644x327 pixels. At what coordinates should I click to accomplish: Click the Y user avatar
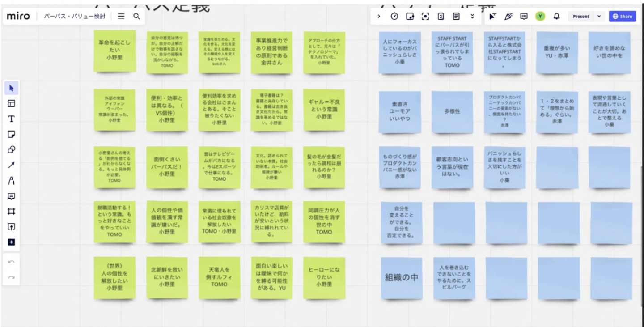tap(540, 16)
